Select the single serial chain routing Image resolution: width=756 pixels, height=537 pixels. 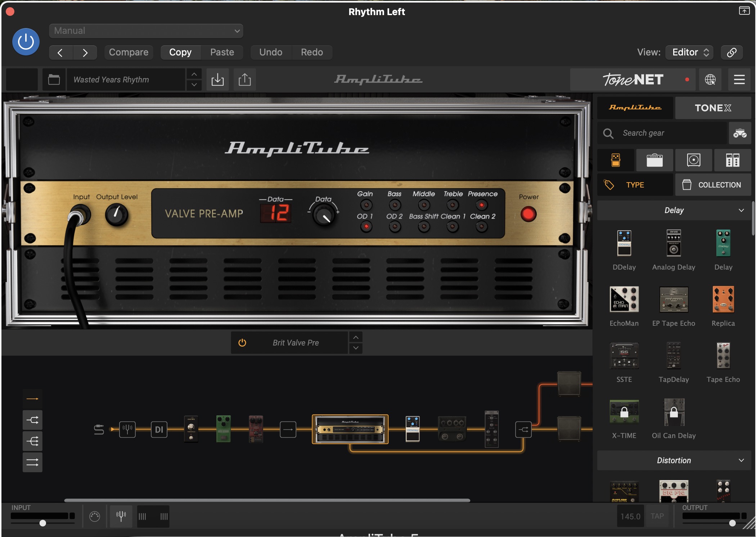pyautogui.click(x=32, y=399)
